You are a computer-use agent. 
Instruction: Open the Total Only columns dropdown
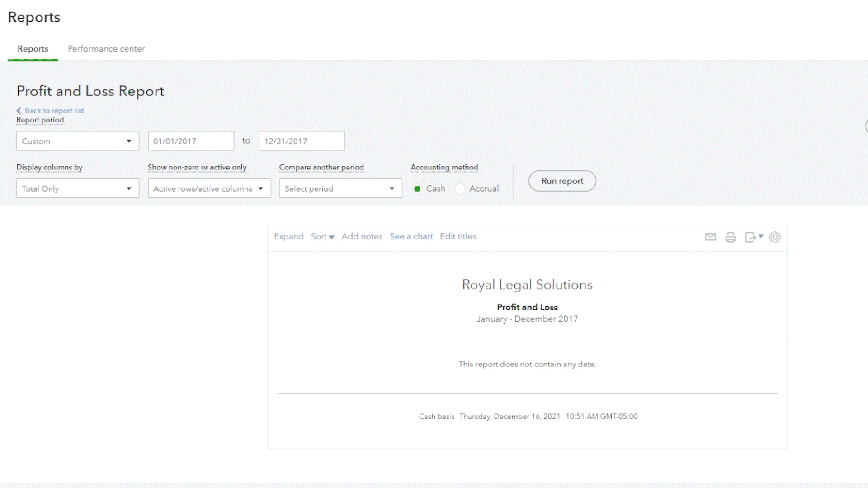click(x=78, y=188)
